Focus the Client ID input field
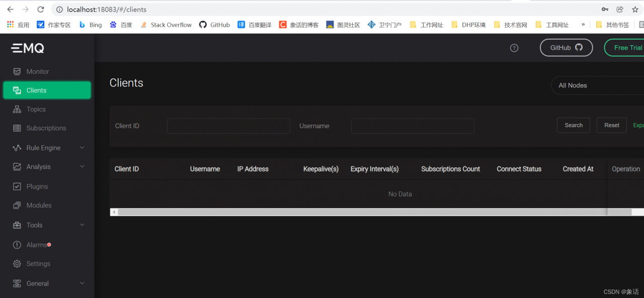644x298 pixels. tap(228, 126)
